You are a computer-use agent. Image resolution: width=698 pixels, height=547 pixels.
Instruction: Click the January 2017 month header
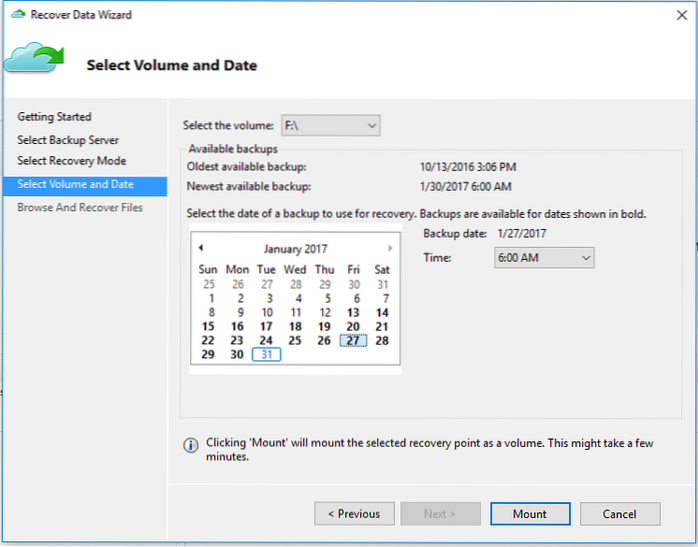[x=295, y=248]
